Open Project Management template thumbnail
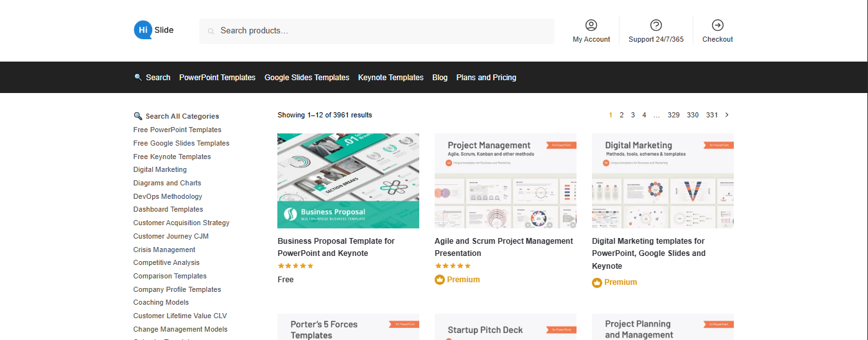868x340 pixels. tap(505, 181)
